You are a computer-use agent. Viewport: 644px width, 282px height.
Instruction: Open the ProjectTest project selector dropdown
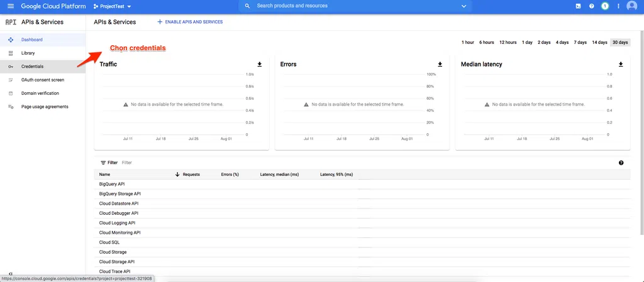(113, 6)
